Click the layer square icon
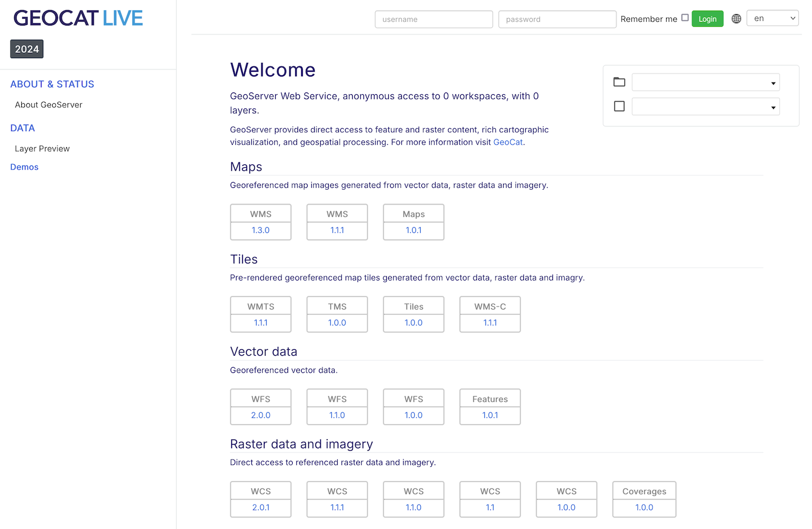The width and height of the screenshot is (812, 529). (619, 106)
